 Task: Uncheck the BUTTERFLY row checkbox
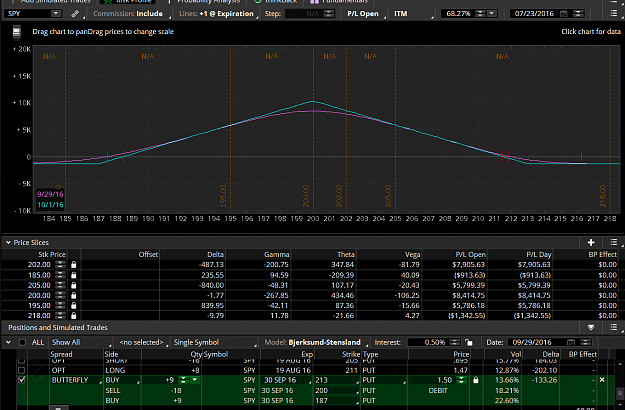(22, 380)
